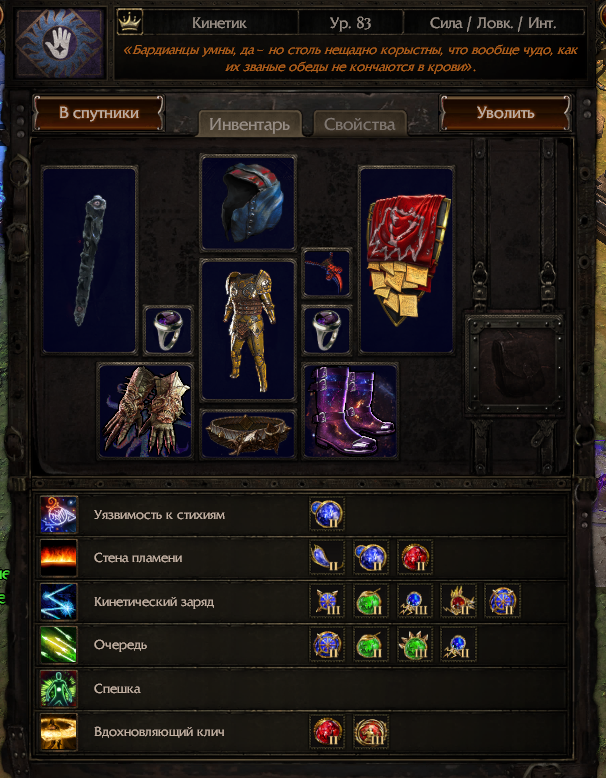This screenshot has height=778, width=606.
Task: Select the golden body armour slot
Action: point(248,330)
